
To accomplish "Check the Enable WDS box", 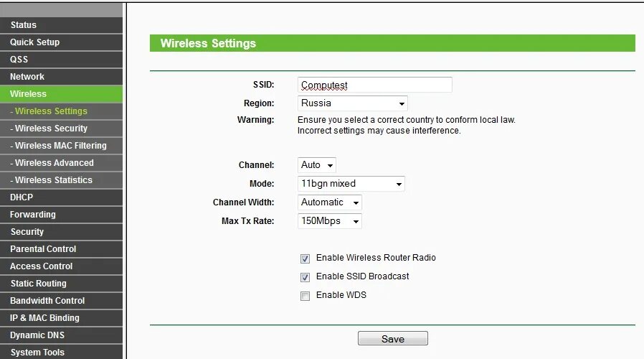I will coord(305,296).
